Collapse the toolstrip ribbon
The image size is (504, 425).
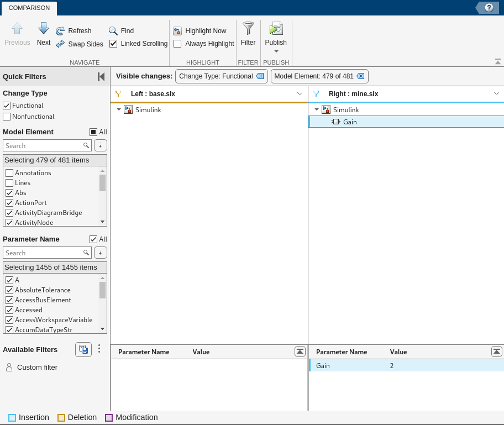coord(498,61)
